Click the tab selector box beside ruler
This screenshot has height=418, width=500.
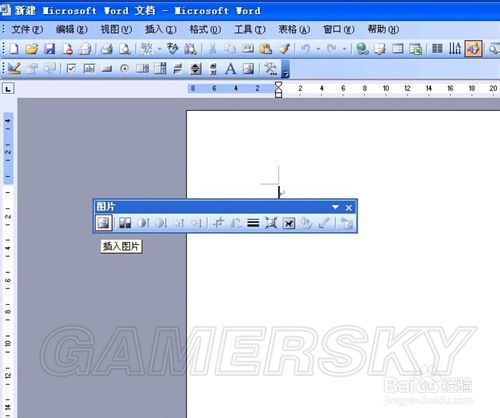tap(8, 88)
